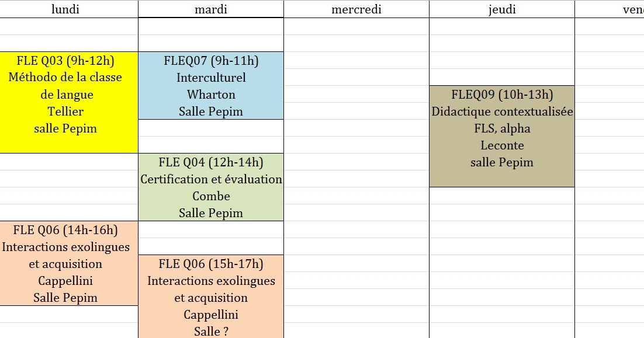Image resolution: width=644 pixels, height=338 pixels.
Task: Select the mardi column header cell
Action: [211, 9]
